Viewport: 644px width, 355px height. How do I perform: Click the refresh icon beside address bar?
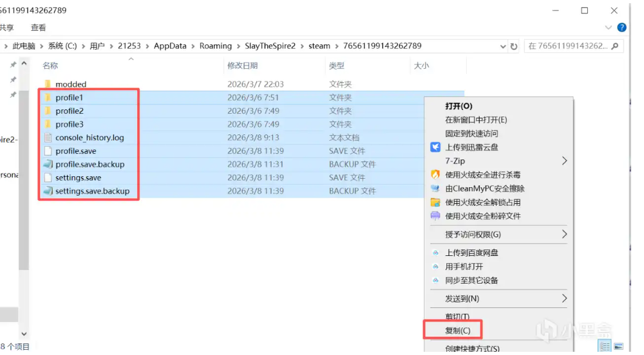pos(514,46)
